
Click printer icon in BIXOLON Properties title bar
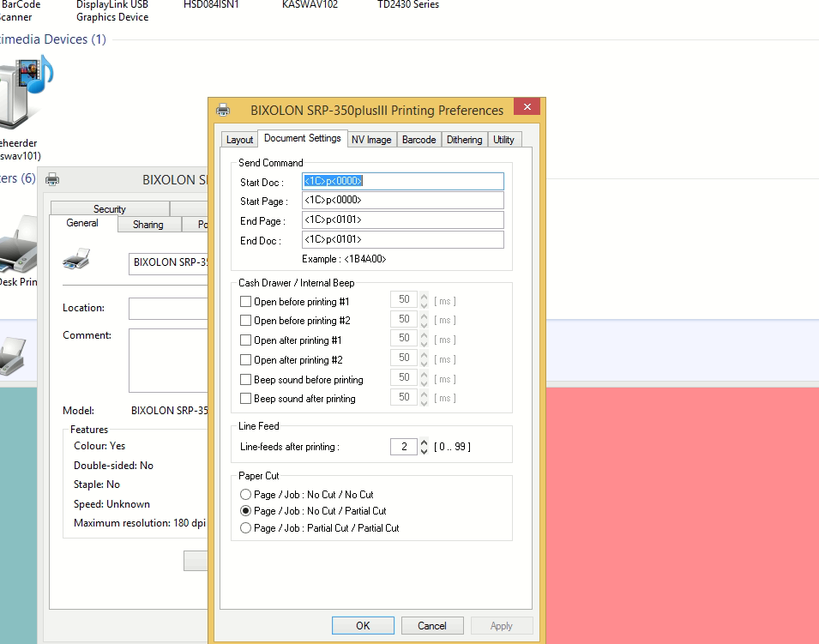[52, 180]
